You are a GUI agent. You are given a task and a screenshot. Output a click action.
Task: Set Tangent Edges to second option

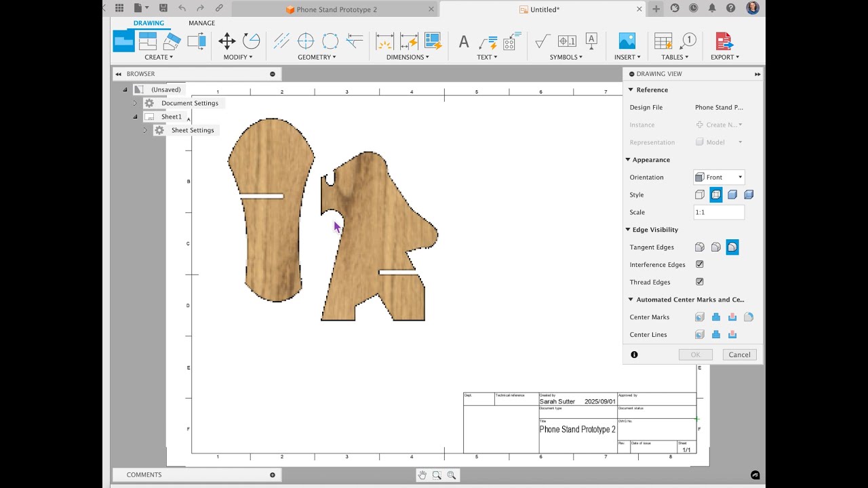pos(716,247)
